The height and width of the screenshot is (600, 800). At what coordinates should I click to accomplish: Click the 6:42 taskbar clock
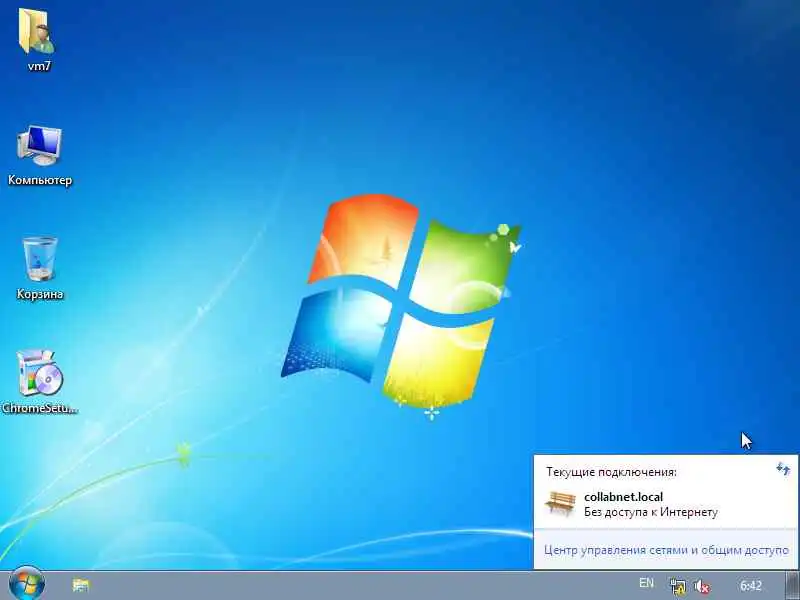(751, 585)
